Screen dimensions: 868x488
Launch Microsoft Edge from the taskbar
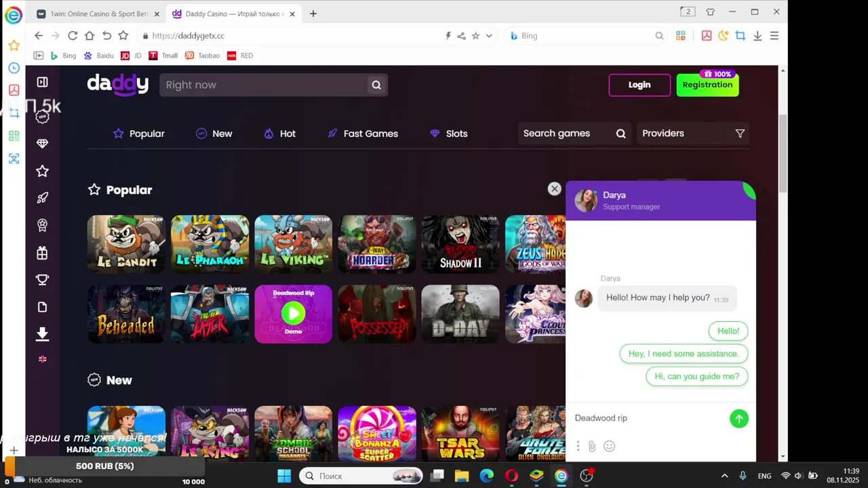(487, 476)
